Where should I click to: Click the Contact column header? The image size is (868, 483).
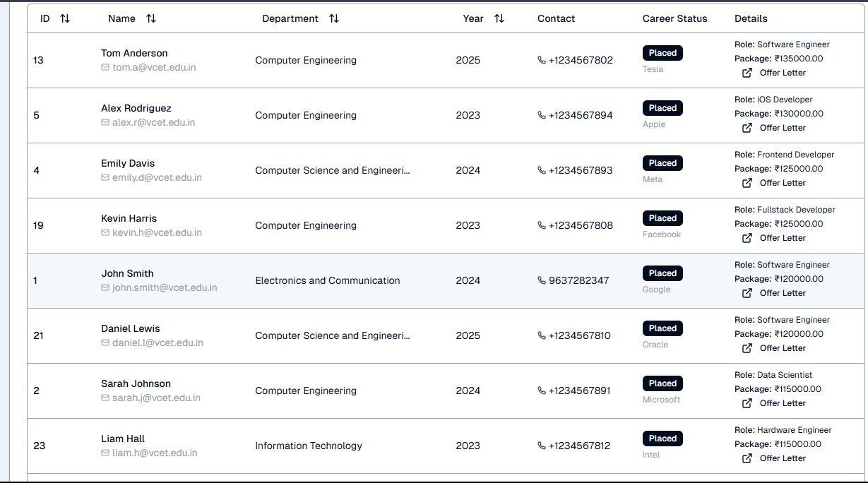pyautogui.click(x=556, y=19)
